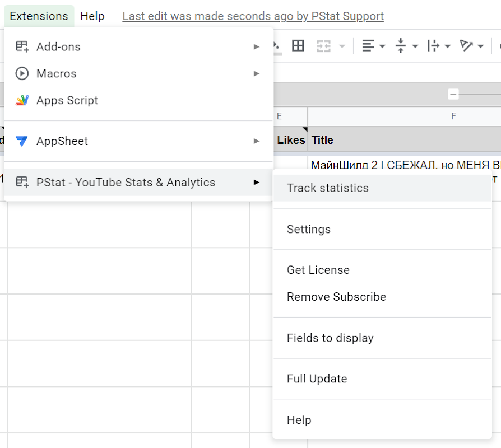Click the text wrapping icon

pos(433,46)
